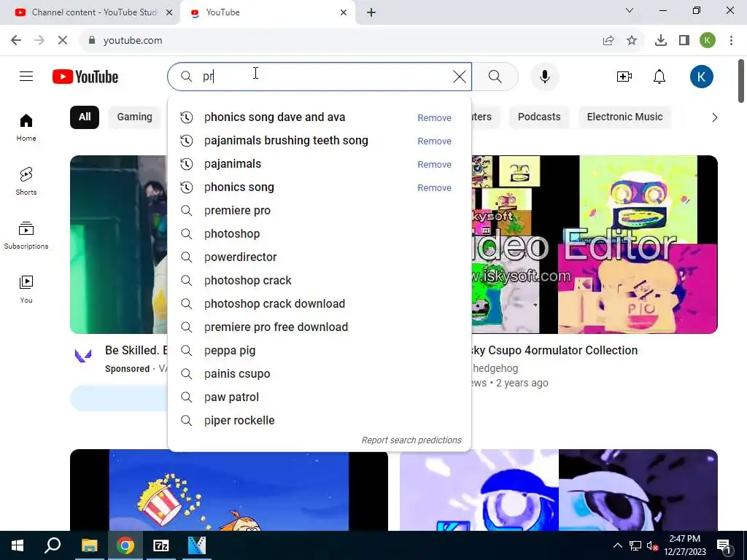Click Report search predictions link
The width and height of the screenshot is (747, 560).
[x=411, y=440]
